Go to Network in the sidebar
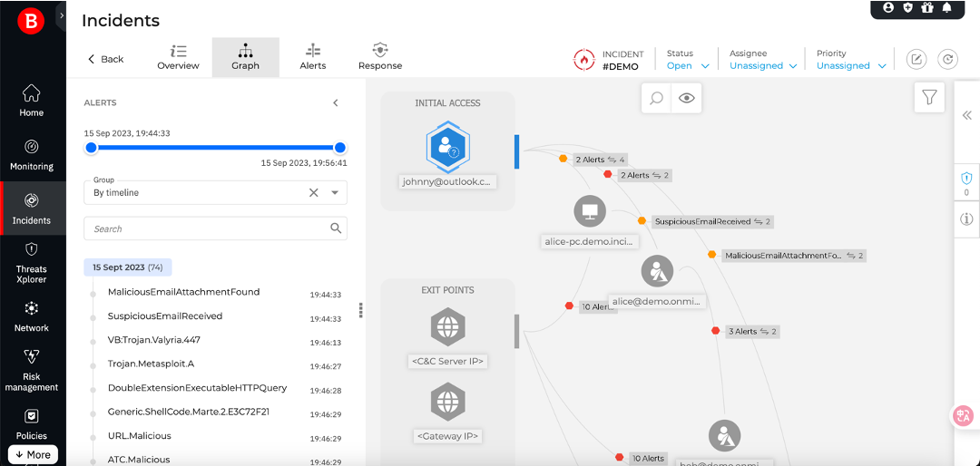The height and width of the screenshot is (466, 980). [x=32, y=316]
